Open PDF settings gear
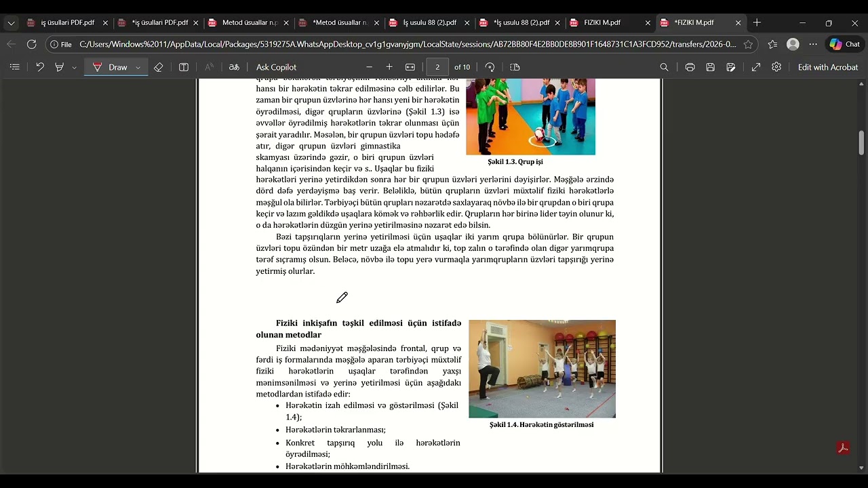The image size is (868, 488). click(776, 67)
